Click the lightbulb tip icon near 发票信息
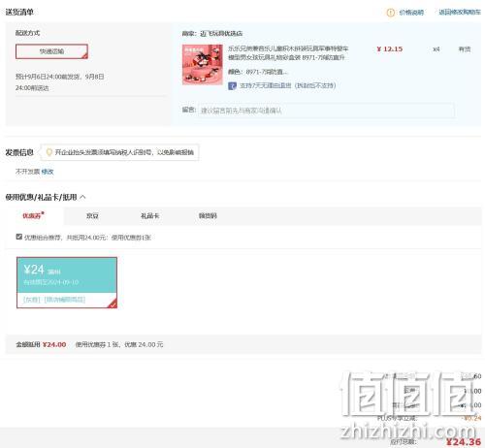 [x=49, y=152]
